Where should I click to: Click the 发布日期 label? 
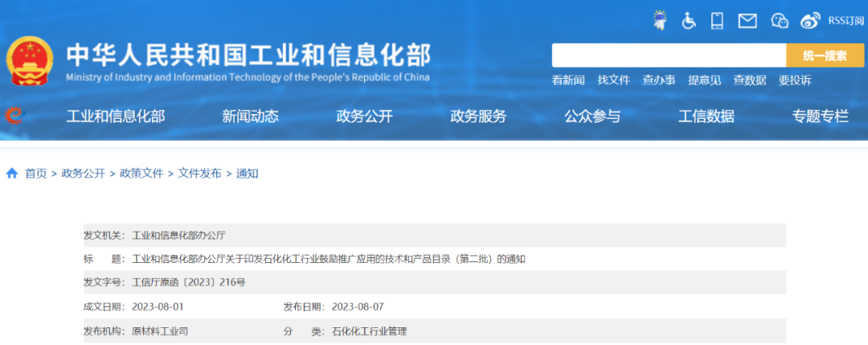[x=305, y=306]
